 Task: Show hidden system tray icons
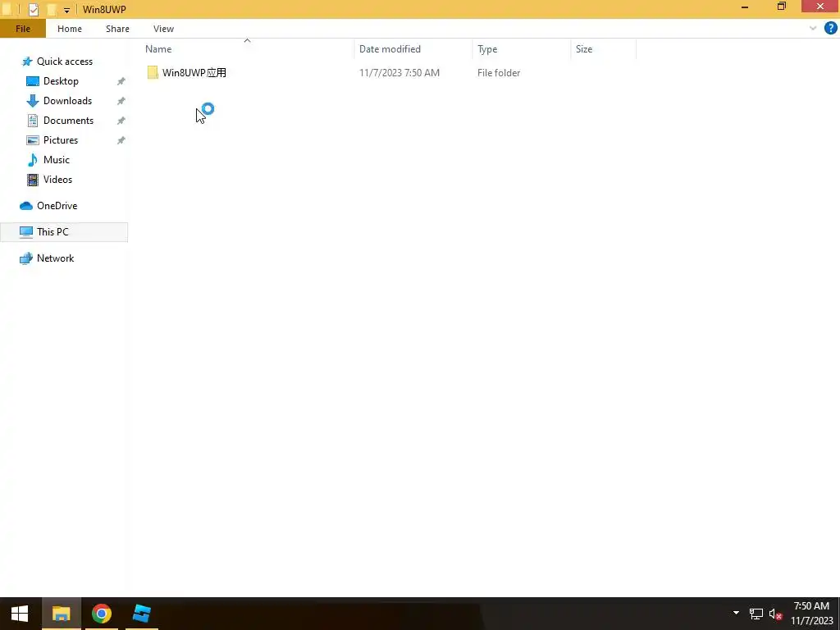point(736,613)
